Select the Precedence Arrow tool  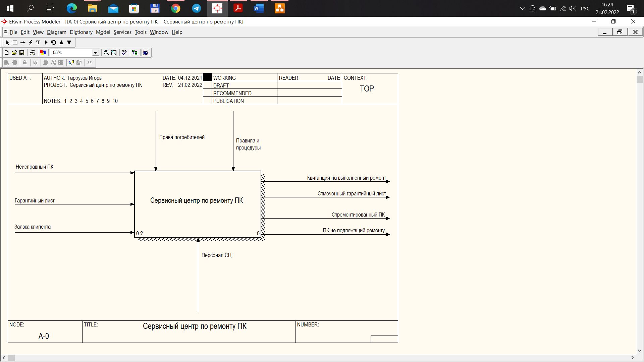tap(23, 43)
